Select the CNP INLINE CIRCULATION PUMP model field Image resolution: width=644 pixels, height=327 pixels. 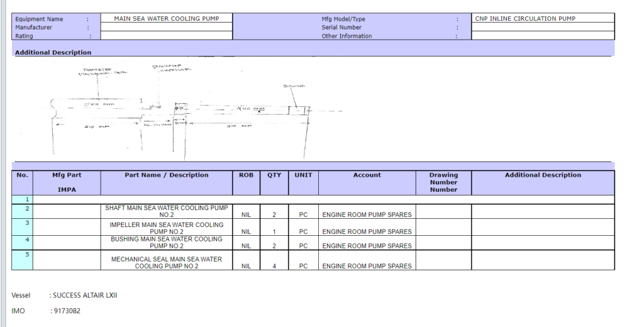click(542, 18)
